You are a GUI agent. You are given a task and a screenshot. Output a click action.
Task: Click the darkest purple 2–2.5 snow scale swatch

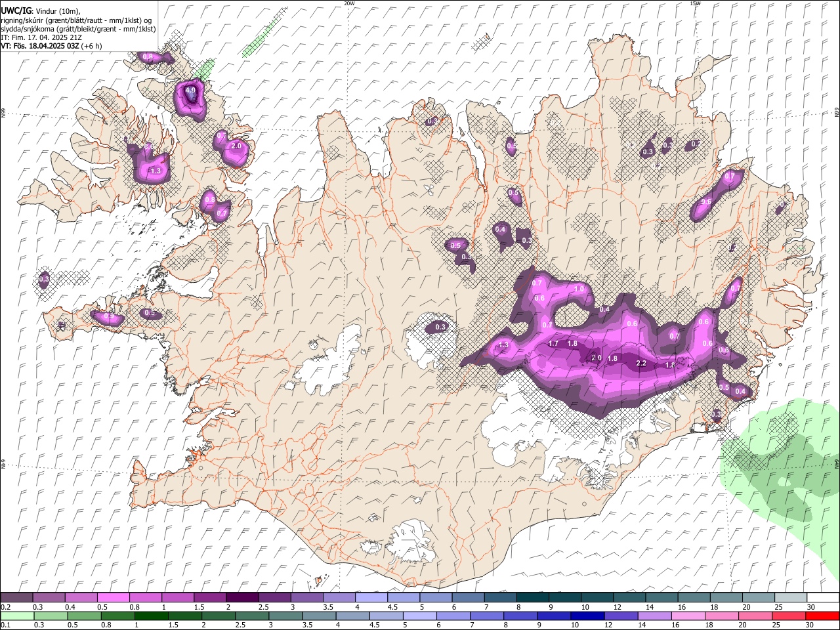242,597
